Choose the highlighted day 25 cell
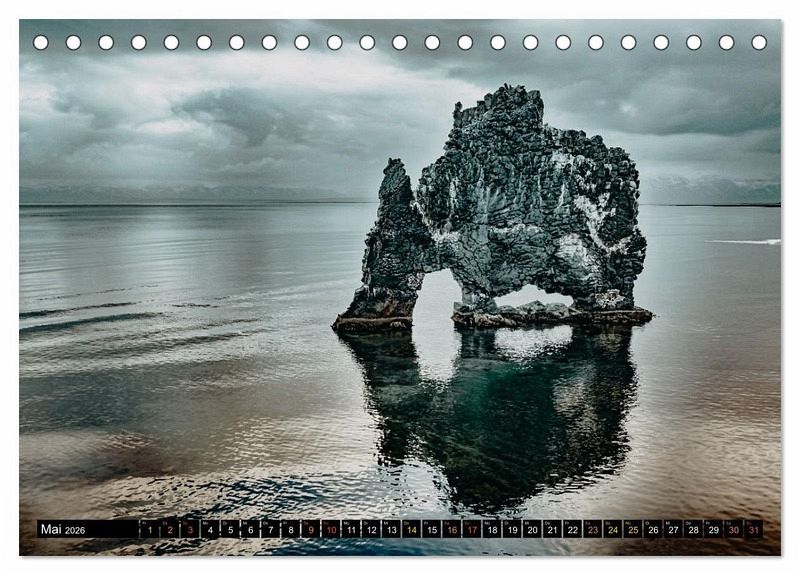 pyautogui.click(x=633, y=529)
